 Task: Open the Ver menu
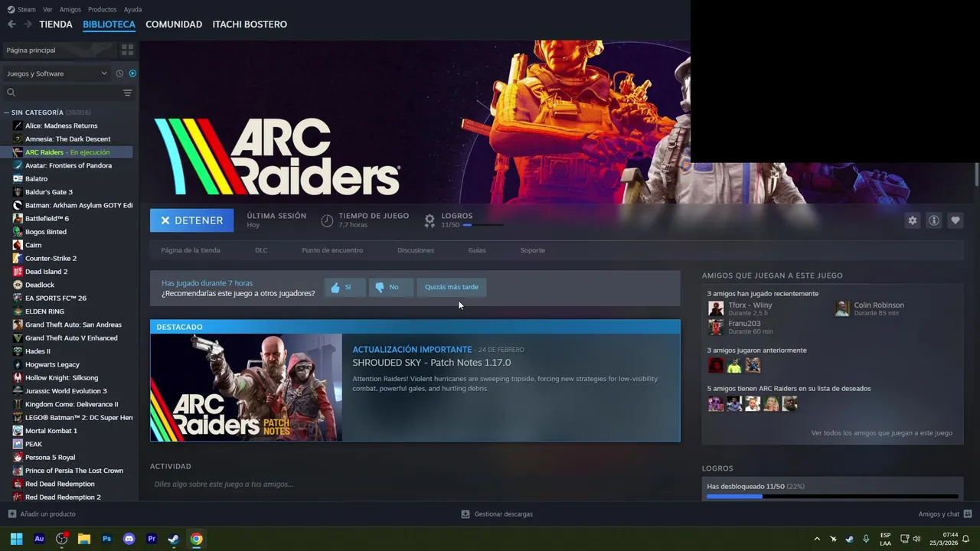47,9
